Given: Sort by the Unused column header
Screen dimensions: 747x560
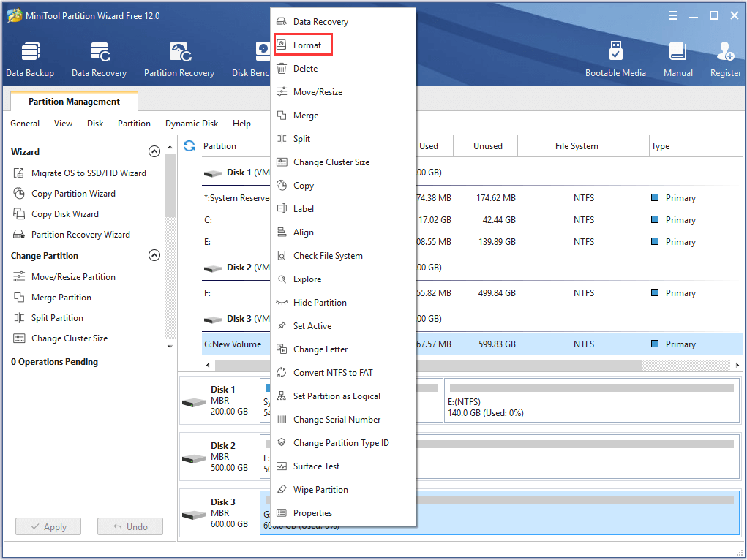Looking at the screenshot, I should [x=485, y=145].
